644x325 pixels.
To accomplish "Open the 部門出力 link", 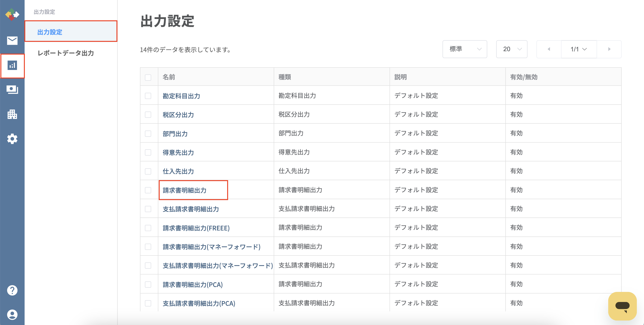I will coord(175,134).
